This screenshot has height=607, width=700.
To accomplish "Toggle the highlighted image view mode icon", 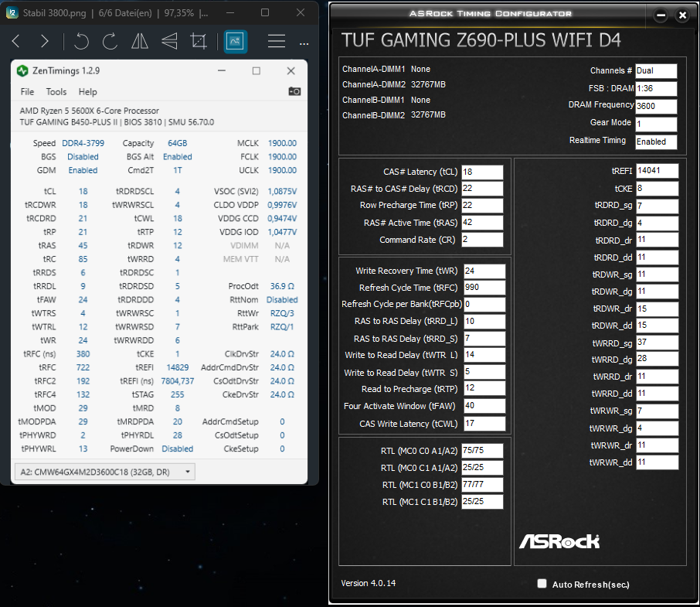I will [x=236, y=42].
